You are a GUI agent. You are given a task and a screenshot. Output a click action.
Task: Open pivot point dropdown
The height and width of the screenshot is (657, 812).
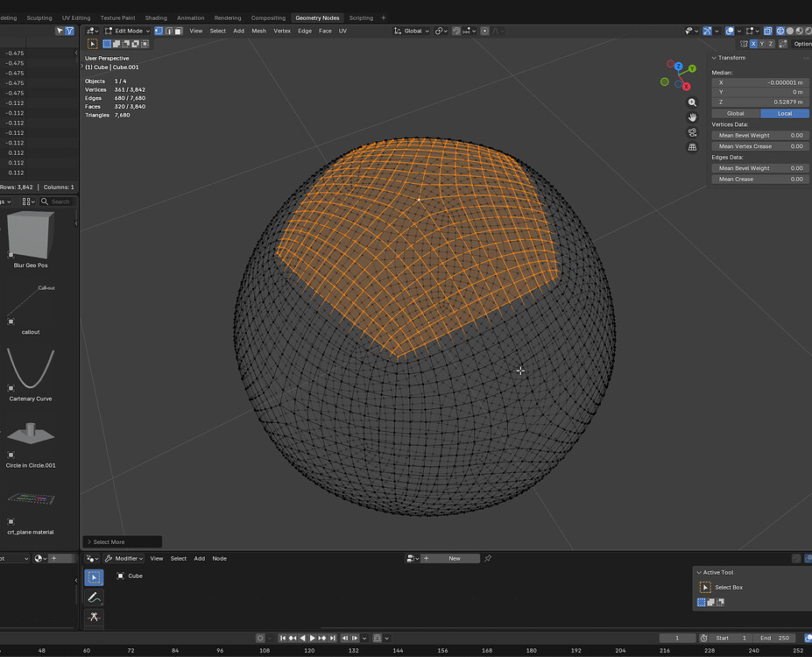441,31
